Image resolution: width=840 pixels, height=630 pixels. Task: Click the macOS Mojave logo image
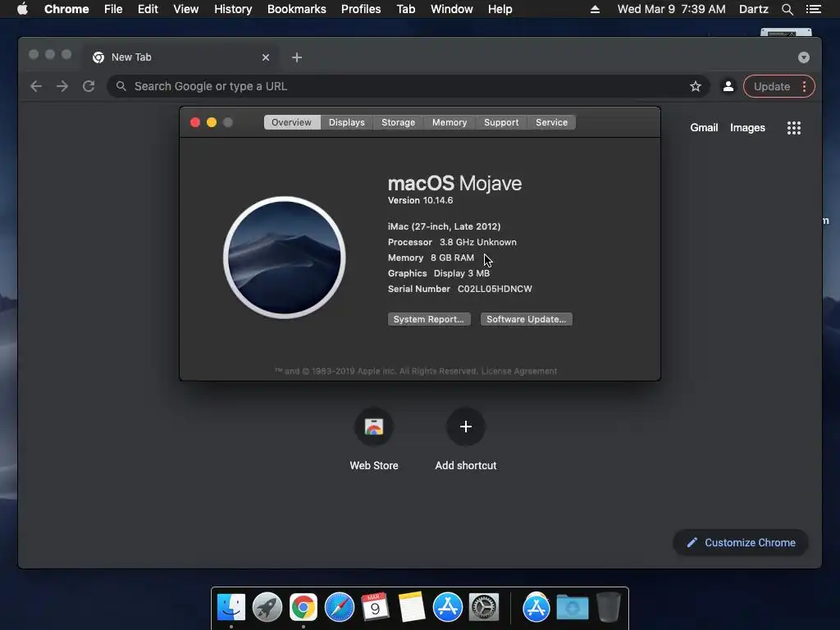285,258
